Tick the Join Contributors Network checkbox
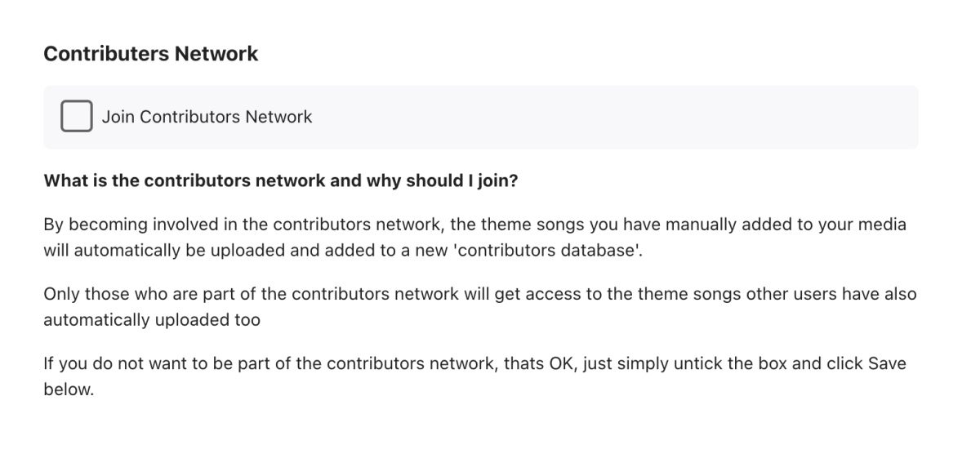This screenshot has width=980, height=454. [76, 117]
